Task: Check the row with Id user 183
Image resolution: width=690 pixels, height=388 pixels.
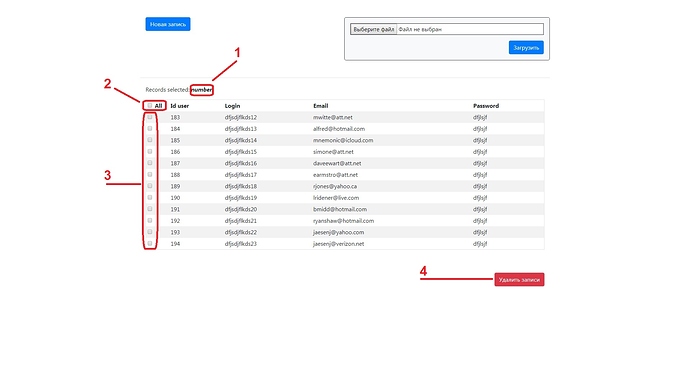Action: (150, 117)
